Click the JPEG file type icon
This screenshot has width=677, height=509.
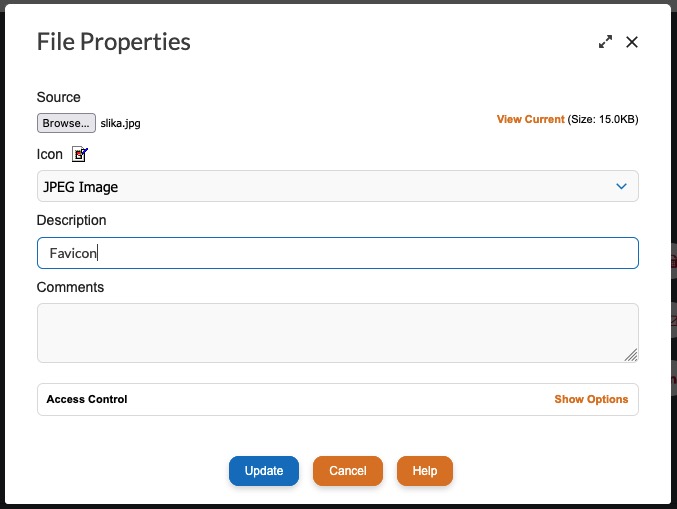click(79, 154)
